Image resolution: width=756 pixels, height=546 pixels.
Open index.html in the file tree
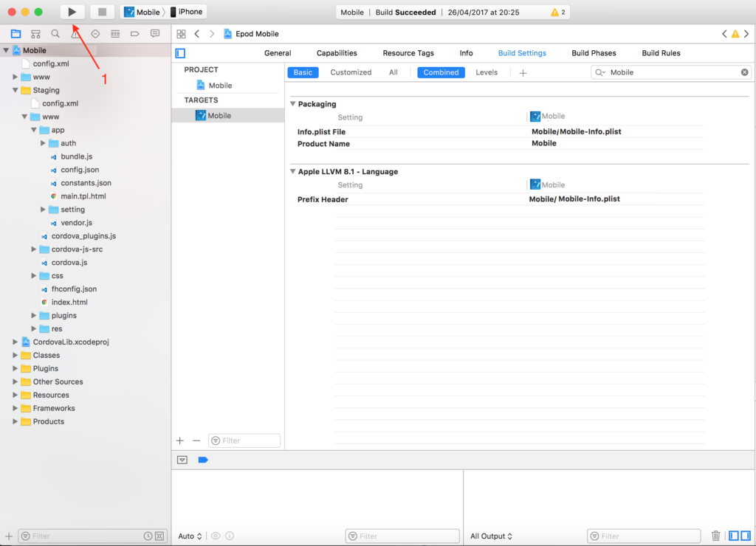69,302
